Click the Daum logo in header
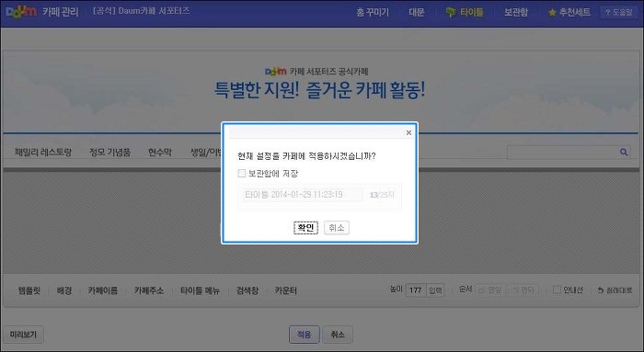Screen dimensions: 644x352 (21, 12)
